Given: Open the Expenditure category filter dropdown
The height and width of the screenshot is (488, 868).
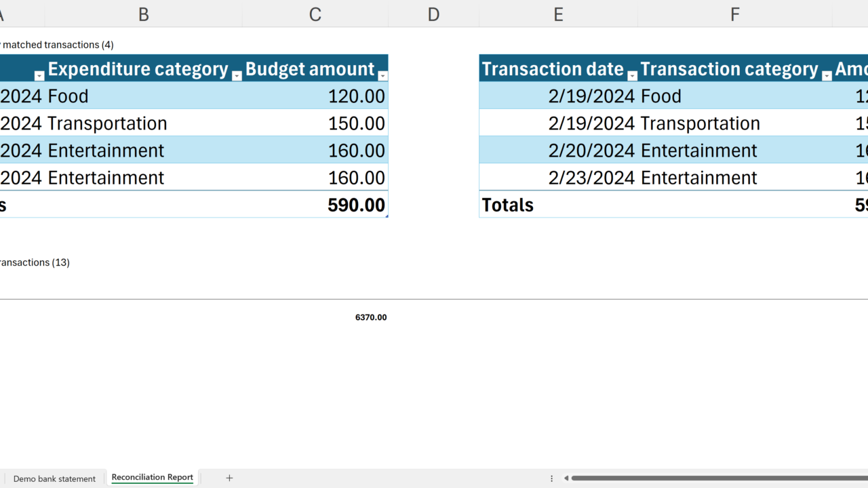Looking at the screenshot, I should [237, 76].
